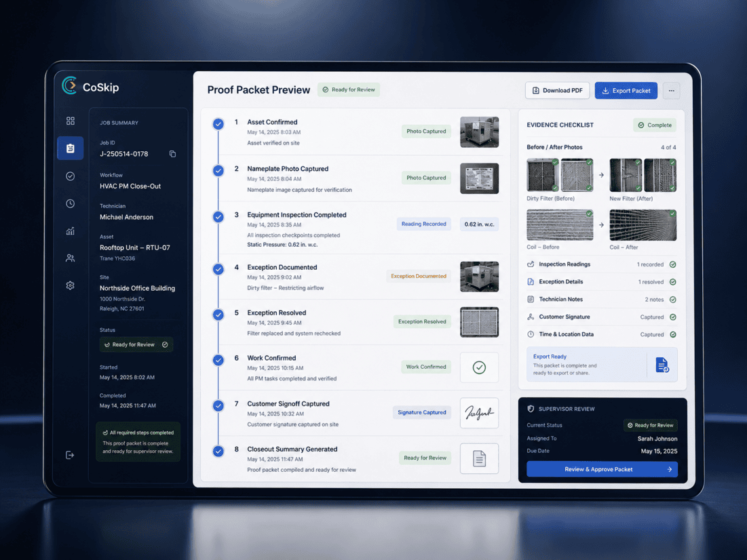Open the customer signature image tile
Viewport: 747px width, 560px height.
pyautogui.click(x=479, y=413)
